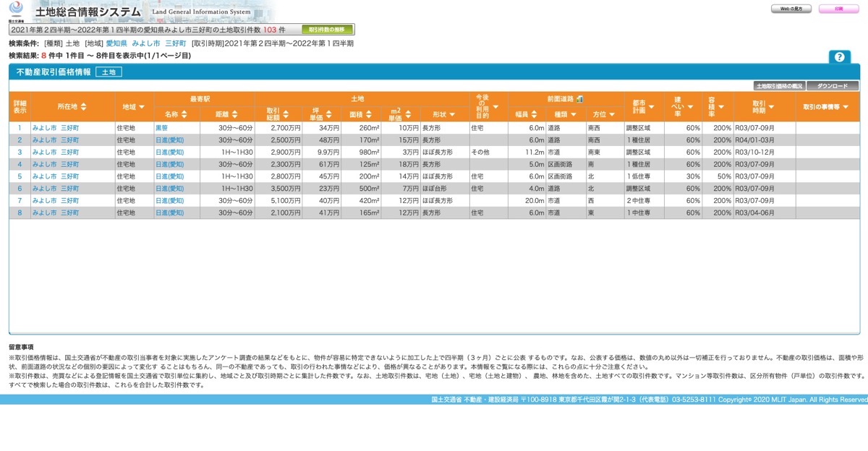This screenshot has height=451, width=868.
Task: Click the 黒笹 station link
Action: click(x=162, y=128)
